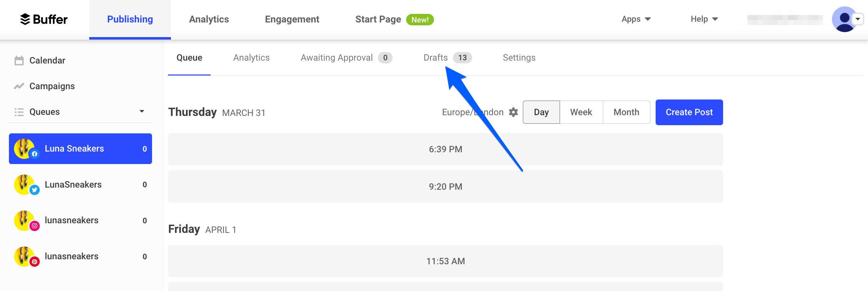The image size is (868, 291).
Task: Click the LunaSneakers Twitter avatar
Action: coord(24,185)
